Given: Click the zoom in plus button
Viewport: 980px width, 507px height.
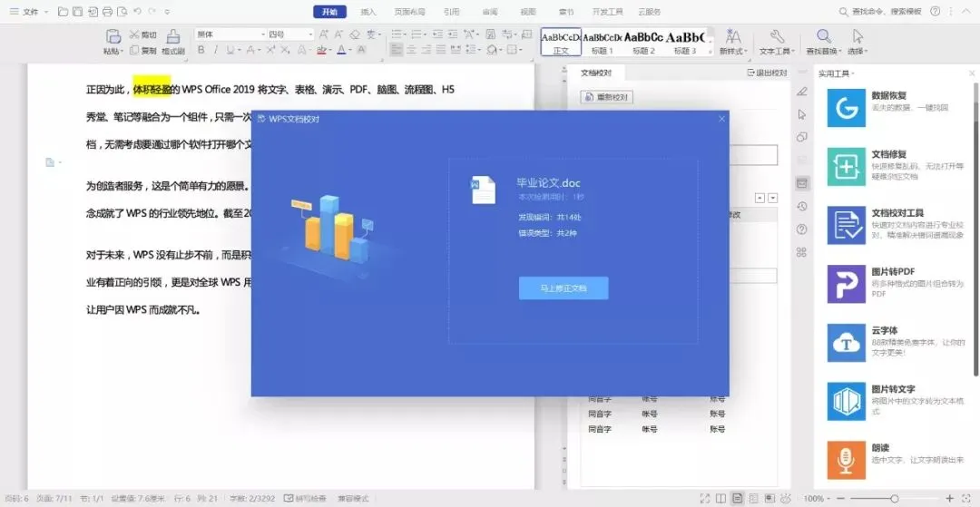Looking at the screenshot, I should tap(949, 498).
